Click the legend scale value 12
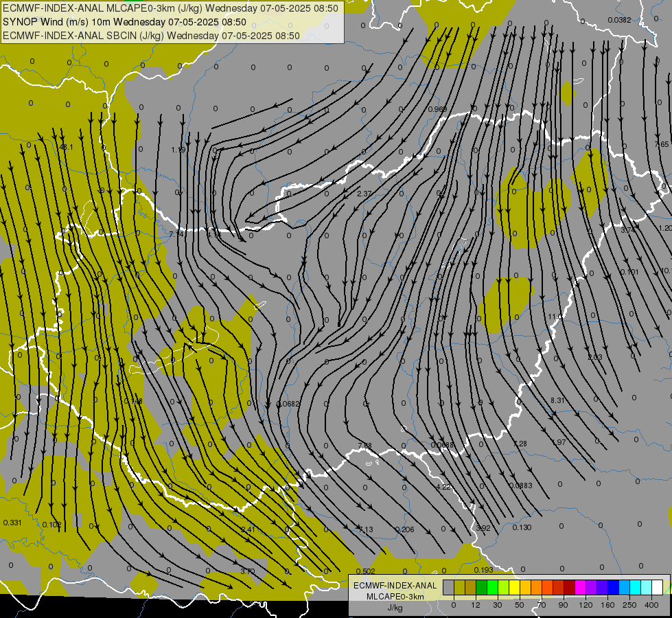 pyautogui.click(x=475, y=605)
